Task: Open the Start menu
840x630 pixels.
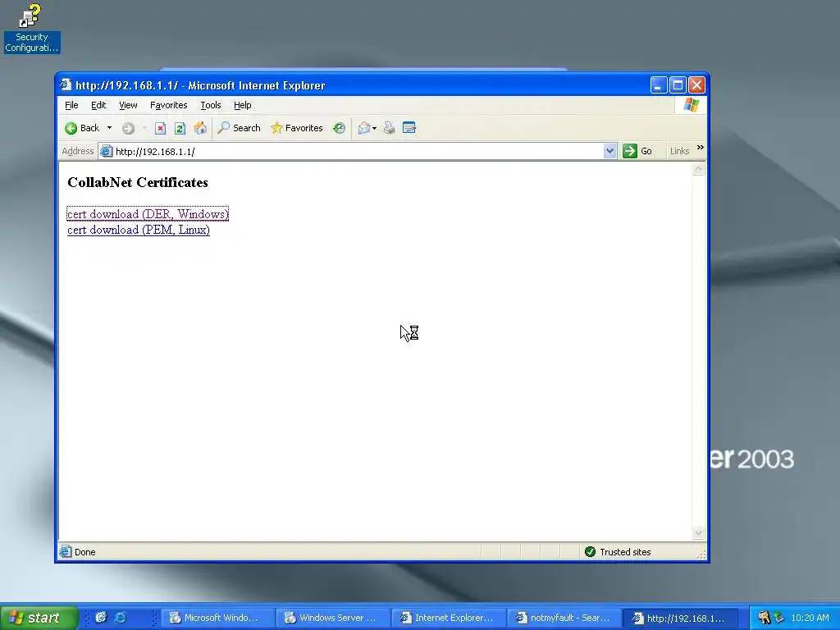Action: pyautogui.click(x=39, y=618)
